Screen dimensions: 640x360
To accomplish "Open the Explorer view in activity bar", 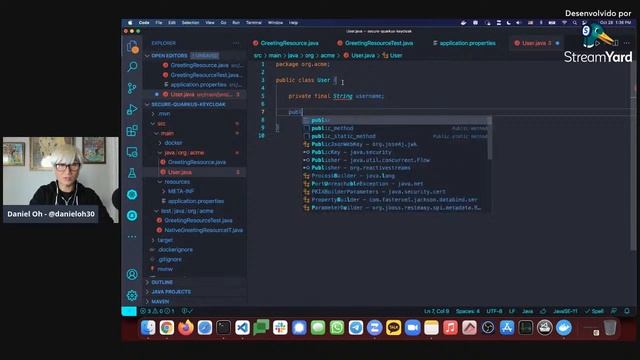I will (132, 46).
